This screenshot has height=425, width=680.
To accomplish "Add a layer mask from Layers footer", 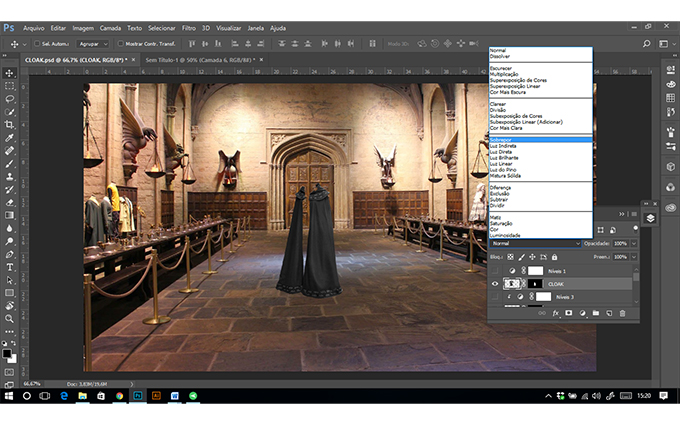I will (569, 313).
